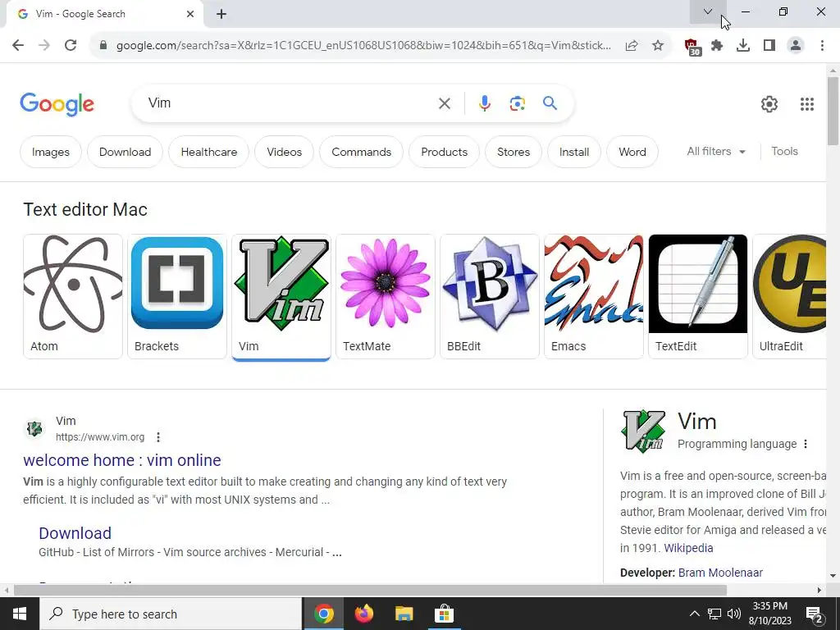Close the Vim - Google Search tab

point(190,14)
